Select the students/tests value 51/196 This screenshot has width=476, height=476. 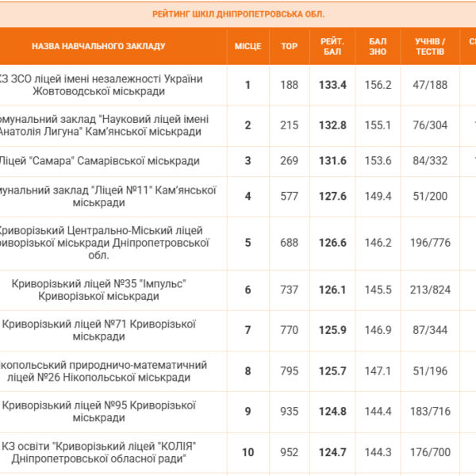tap(430, 371)
